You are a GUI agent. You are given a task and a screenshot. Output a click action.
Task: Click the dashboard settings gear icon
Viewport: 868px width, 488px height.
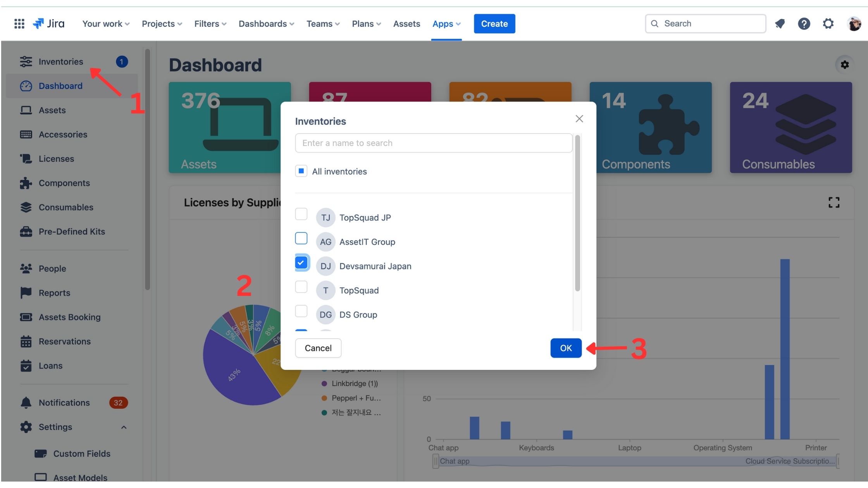tap(844, 65)
